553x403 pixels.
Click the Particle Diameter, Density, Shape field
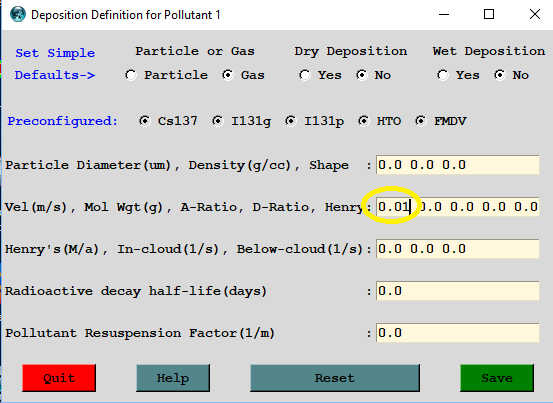coord(457,165)
